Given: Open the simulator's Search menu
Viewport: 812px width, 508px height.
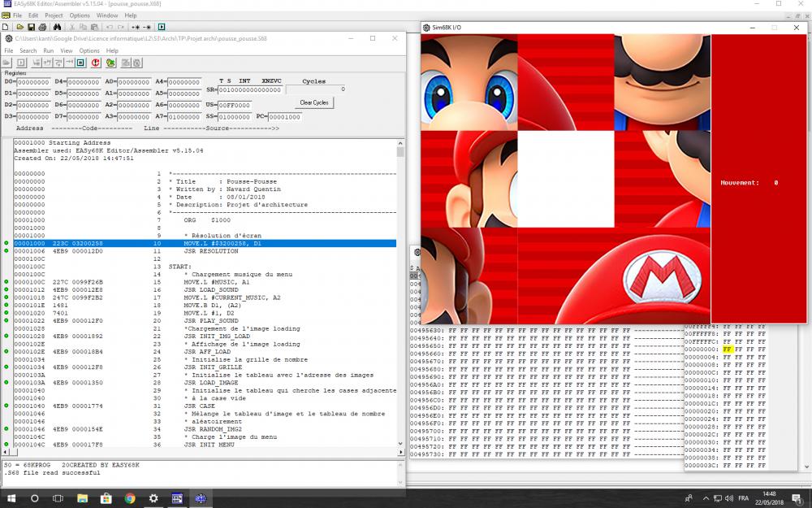Looking at the screenshot, I should [x=28, y=50].
